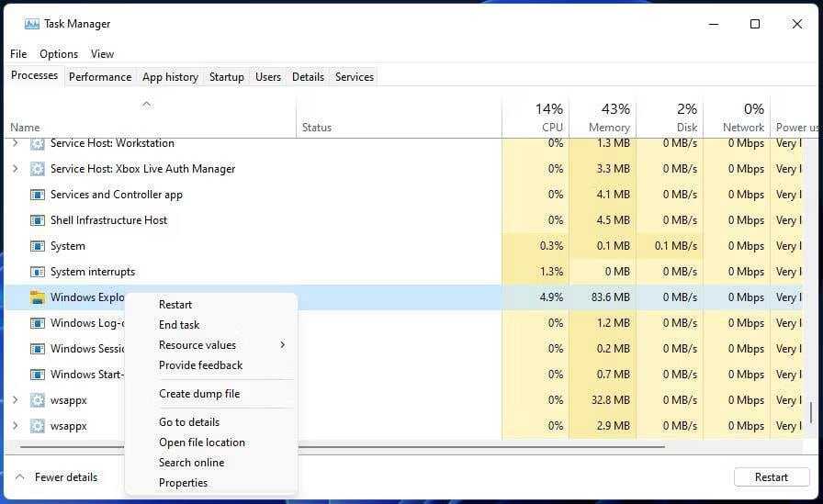Expand Service Host: Xbox Live Auth Manager
823x504 pixels.
16,168
